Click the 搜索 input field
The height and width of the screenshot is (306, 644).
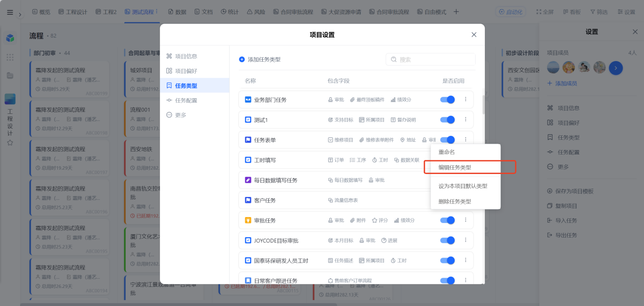[x=430, y=60]
